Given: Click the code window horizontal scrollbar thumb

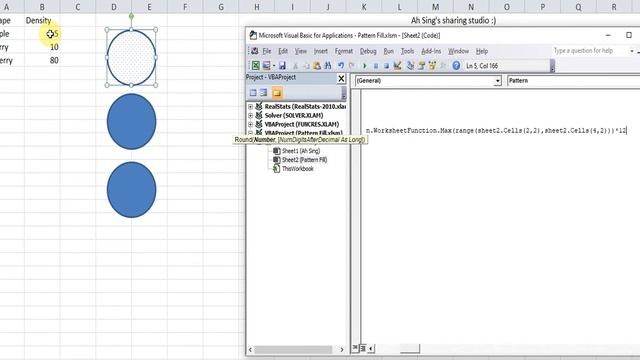Looking at the screenshot, I should (x=409, y=348).
